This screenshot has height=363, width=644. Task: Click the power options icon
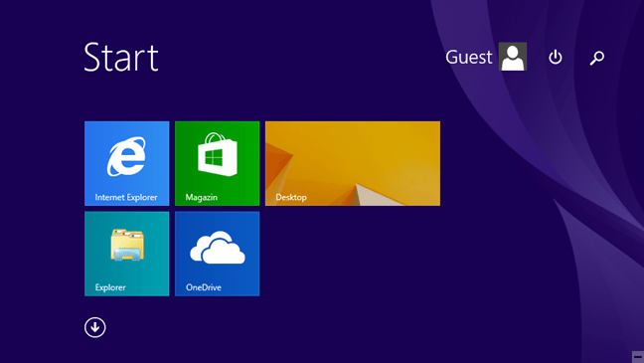(x=556, y=57)
